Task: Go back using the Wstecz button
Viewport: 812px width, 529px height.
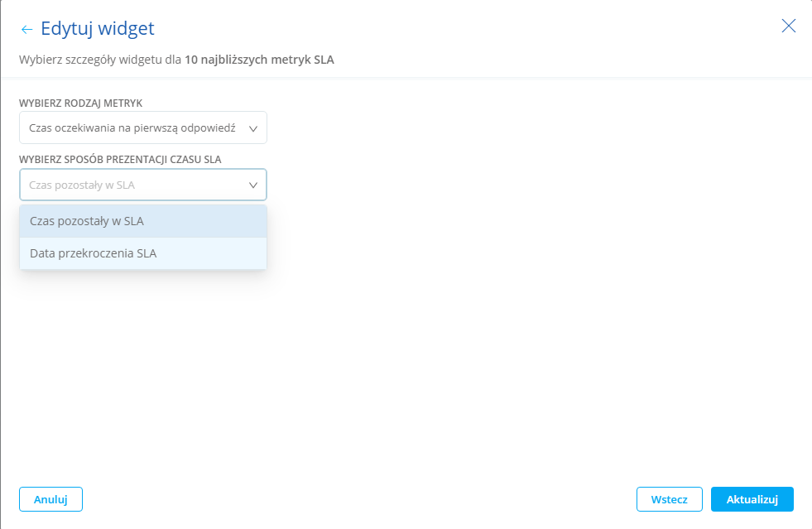Action: point(669,499)
